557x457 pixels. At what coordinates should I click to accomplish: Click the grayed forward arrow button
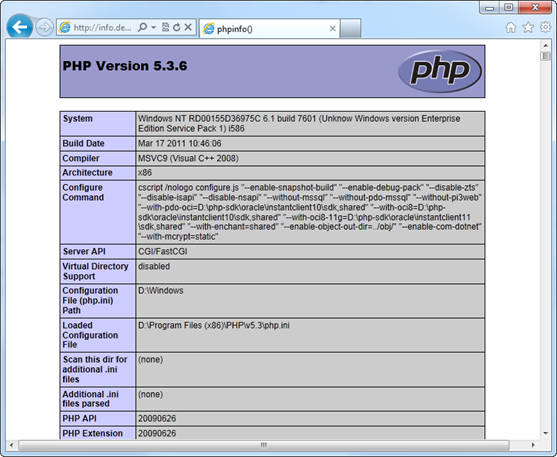[x=44, y=27]
